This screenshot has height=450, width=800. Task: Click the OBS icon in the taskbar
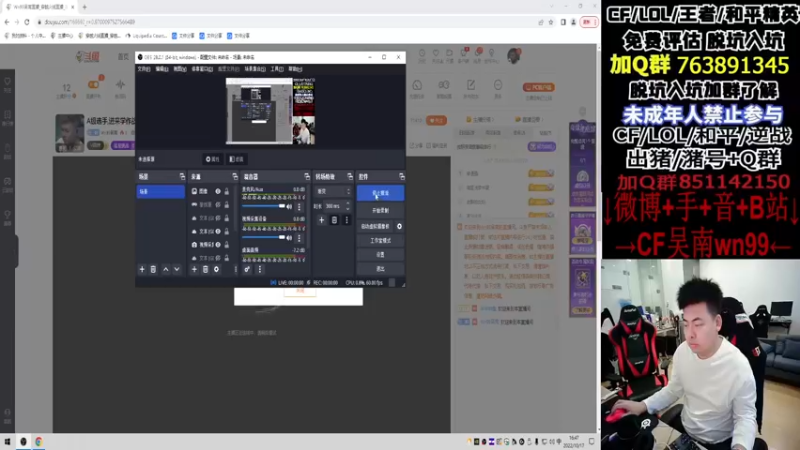[x=23, y=441]
